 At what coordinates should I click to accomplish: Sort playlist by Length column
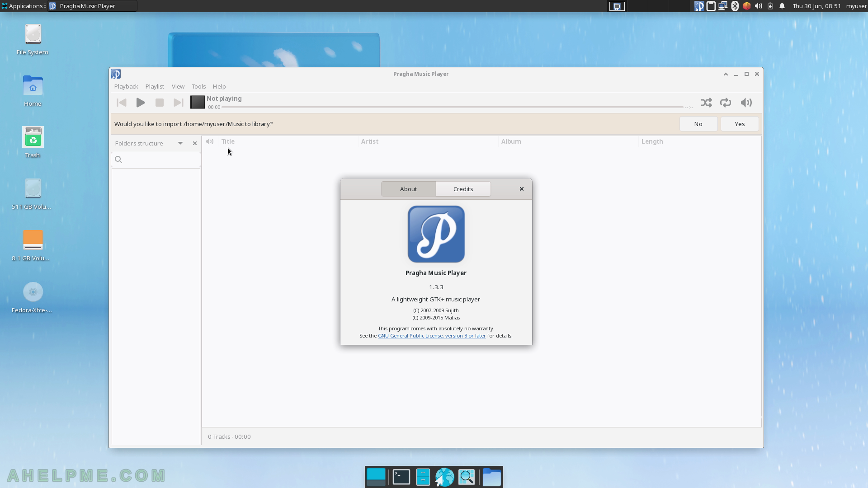pos(699,141)
